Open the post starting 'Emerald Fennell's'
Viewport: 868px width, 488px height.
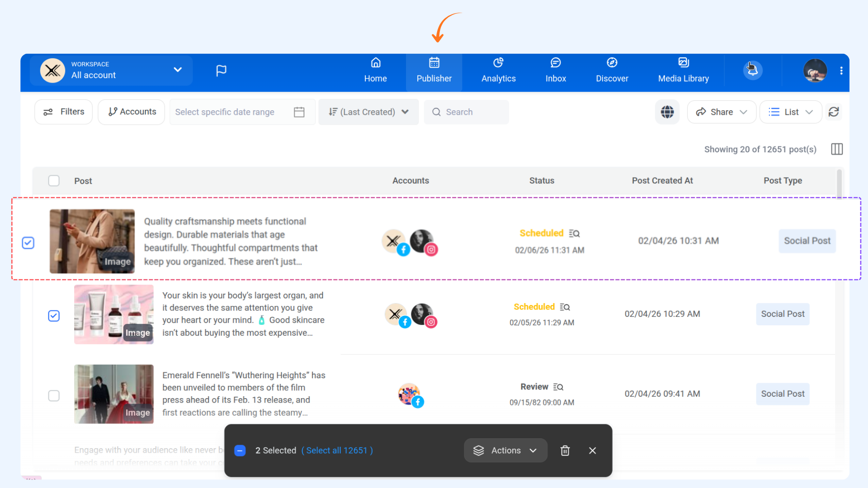(244, 394)
